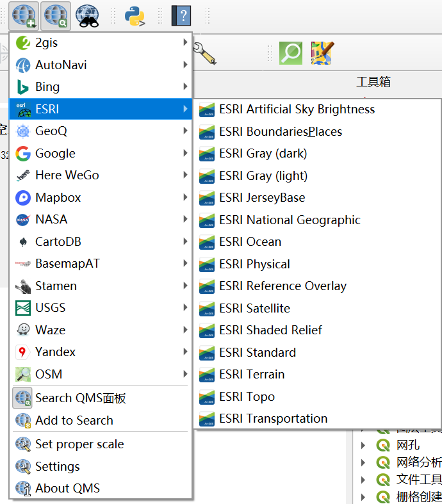Expand the 文件工具 toolbox group

pyautogui.click(x=363, y=480)
